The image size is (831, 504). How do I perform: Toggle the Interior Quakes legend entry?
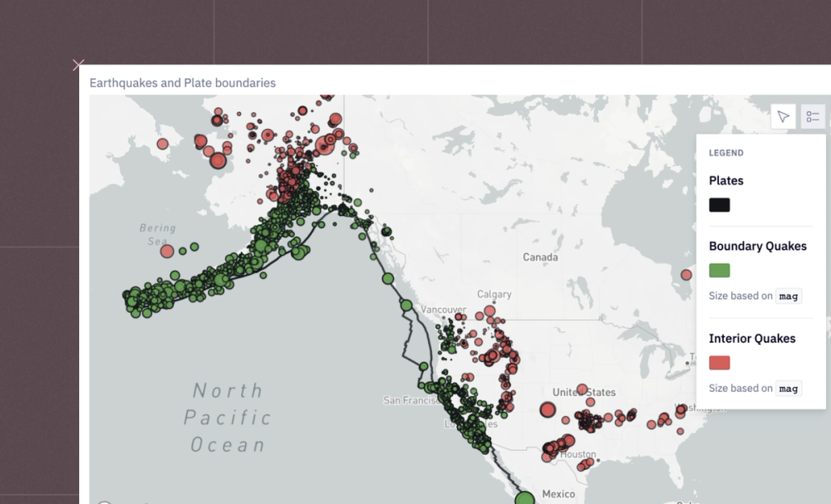click(752, 338)
